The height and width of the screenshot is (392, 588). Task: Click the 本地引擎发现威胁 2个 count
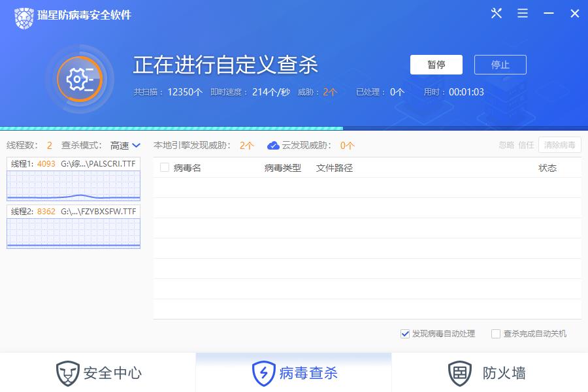pyautogui.click(x=247, y=146)
